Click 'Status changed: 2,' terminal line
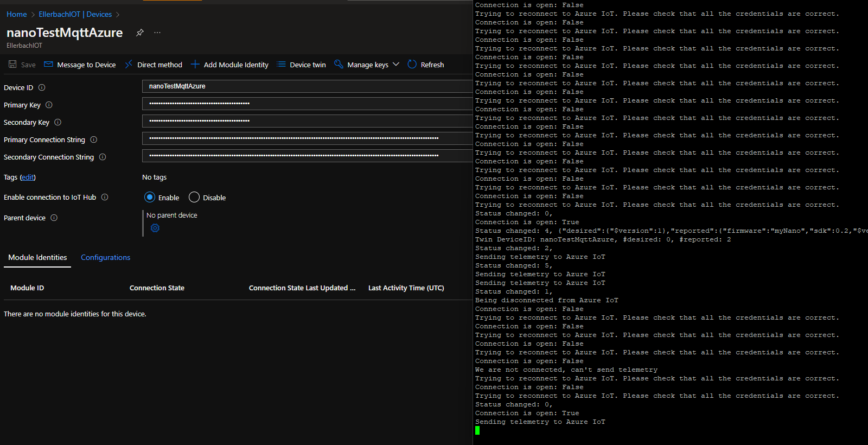 point(514,248)
